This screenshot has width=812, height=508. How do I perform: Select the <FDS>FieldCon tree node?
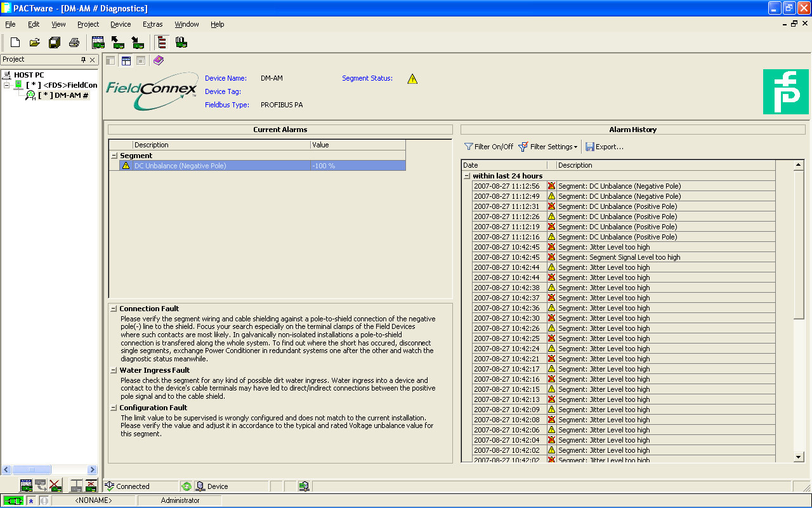pyautogui.click(x=62, y=85)
